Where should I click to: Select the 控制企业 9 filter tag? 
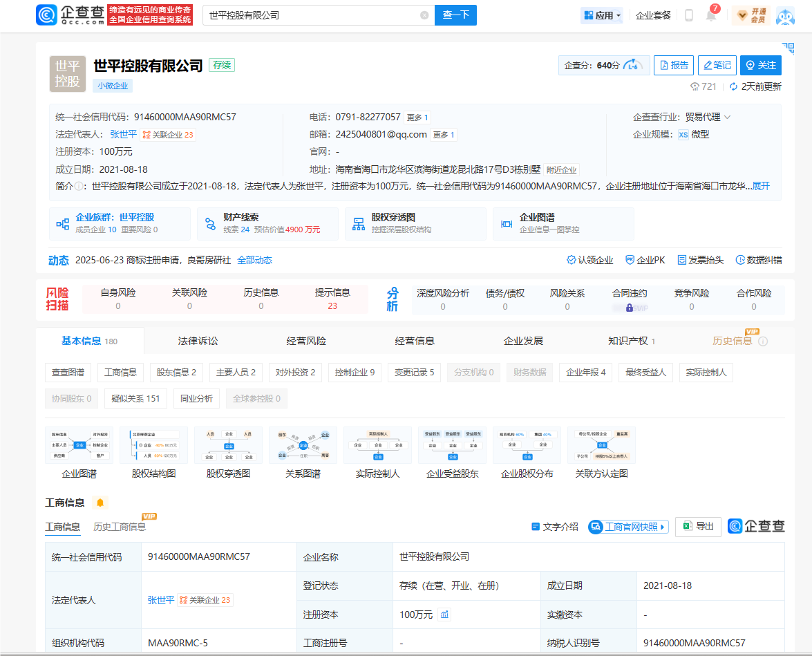355,373
